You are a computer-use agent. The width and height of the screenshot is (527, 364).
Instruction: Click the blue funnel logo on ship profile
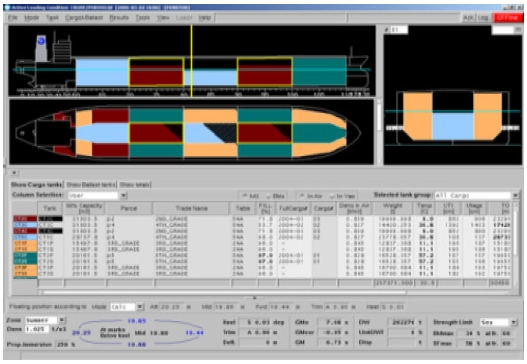tap(41, 41)
